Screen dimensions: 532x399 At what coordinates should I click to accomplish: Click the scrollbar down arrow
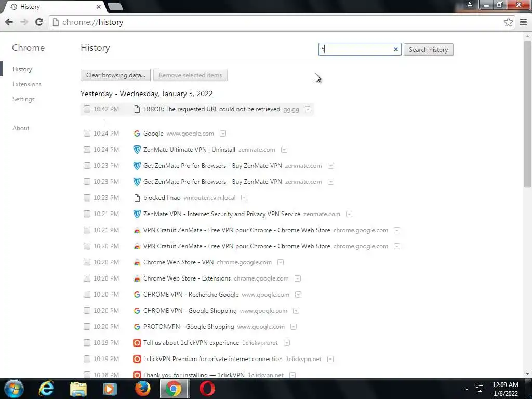(527, 374)
